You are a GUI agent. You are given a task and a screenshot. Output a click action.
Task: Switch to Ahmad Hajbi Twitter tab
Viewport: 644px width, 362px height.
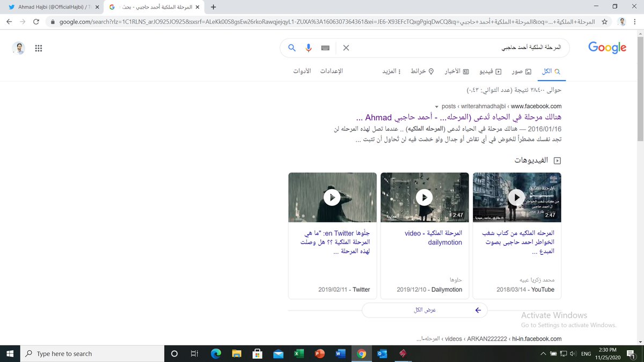pos(52,7)
